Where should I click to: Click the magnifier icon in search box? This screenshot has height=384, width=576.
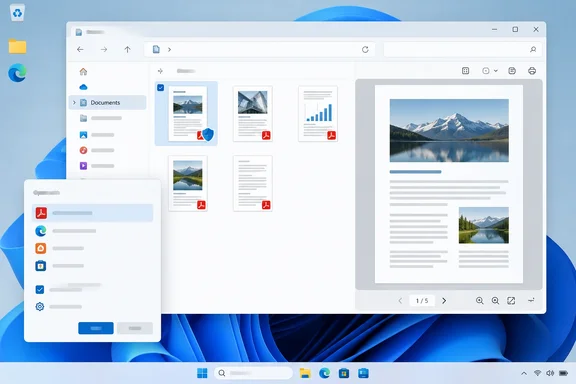pyautogui.click(x=533, y=49)
